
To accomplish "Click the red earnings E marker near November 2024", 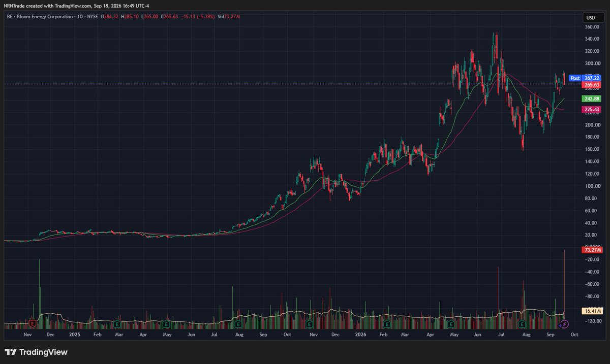I will (x=33, y=323).
